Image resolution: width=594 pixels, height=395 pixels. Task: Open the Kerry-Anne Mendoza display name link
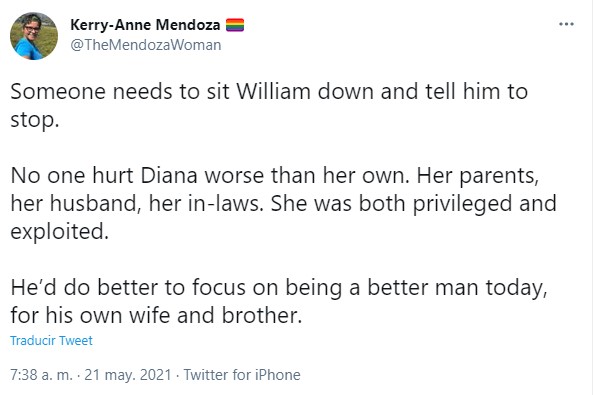point(145,25)
